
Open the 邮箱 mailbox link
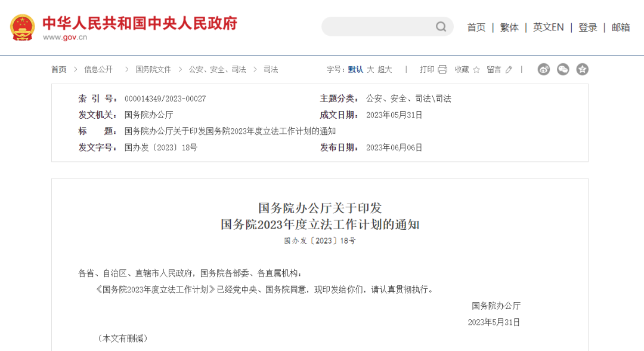(621, 27)
